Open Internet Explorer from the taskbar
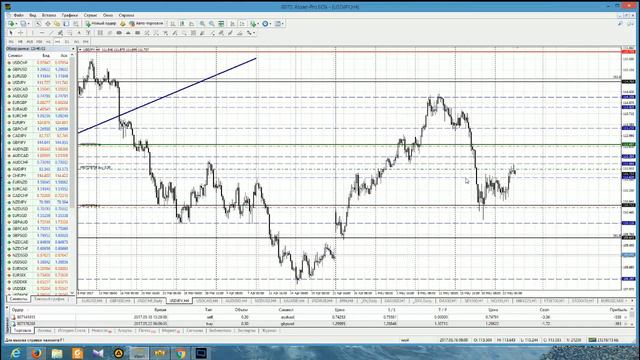This screenshot has height=360, width=640. (x=16, y=353)
